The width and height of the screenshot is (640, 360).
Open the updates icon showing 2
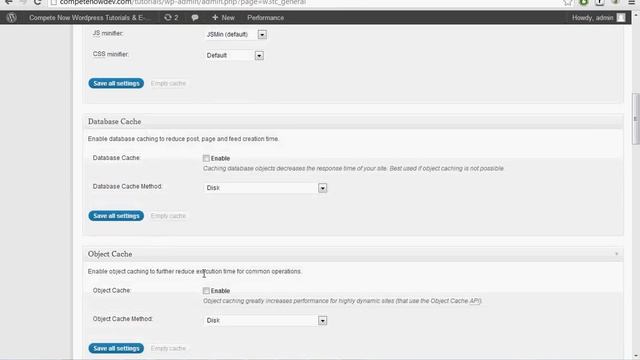tap(171, 18)
